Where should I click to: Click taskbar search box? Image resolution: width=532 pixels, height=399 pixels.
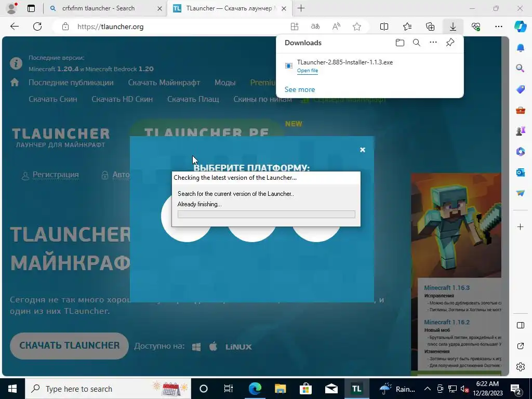click(x=108, y=389)
